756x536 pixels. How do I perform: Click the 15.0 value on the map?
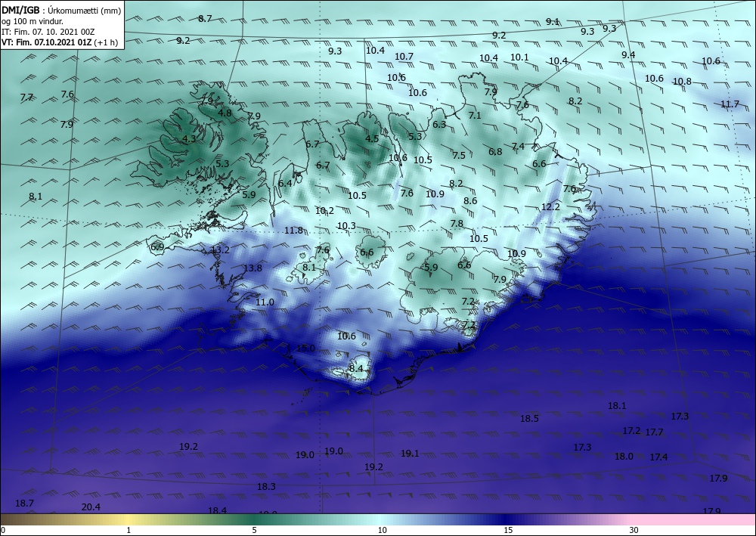pos(305,349)
